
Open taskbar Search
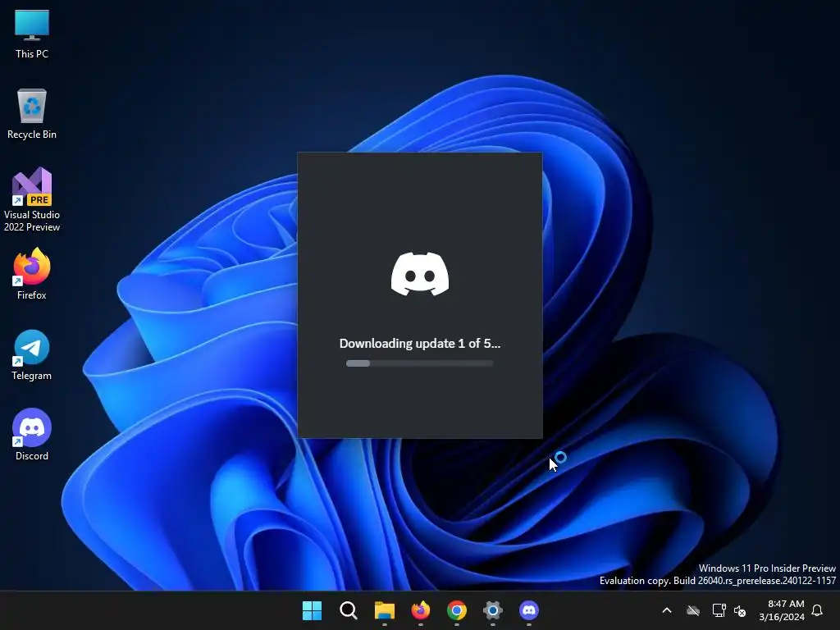[x=348, y=610]
